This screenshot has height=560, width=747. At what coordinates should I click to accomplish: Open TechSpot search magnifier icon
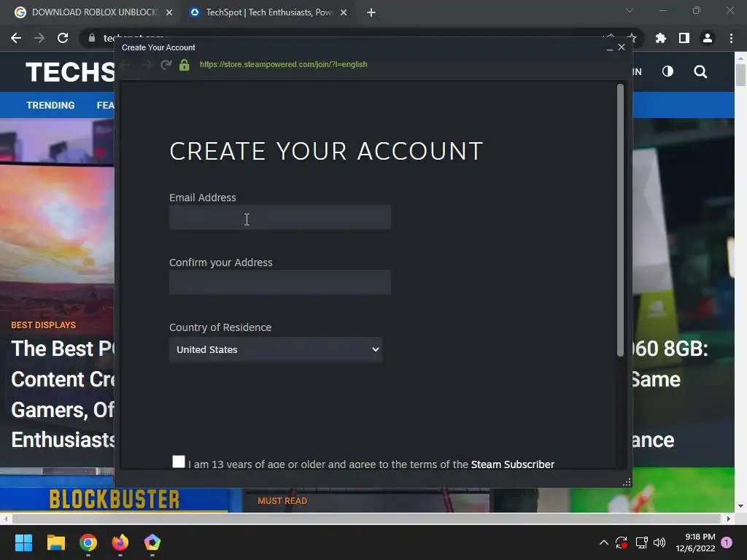tap(700, 71)
